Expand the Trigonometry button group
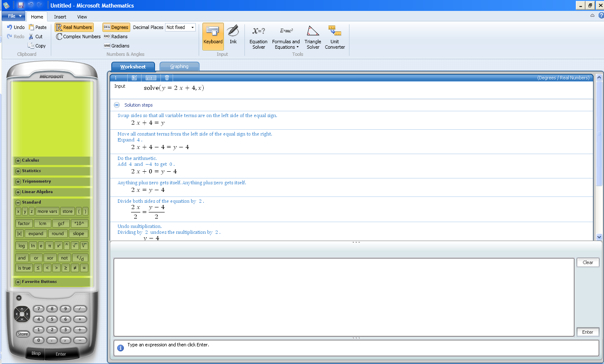This screenshot has width=604, height=364. tap(18, 181)
